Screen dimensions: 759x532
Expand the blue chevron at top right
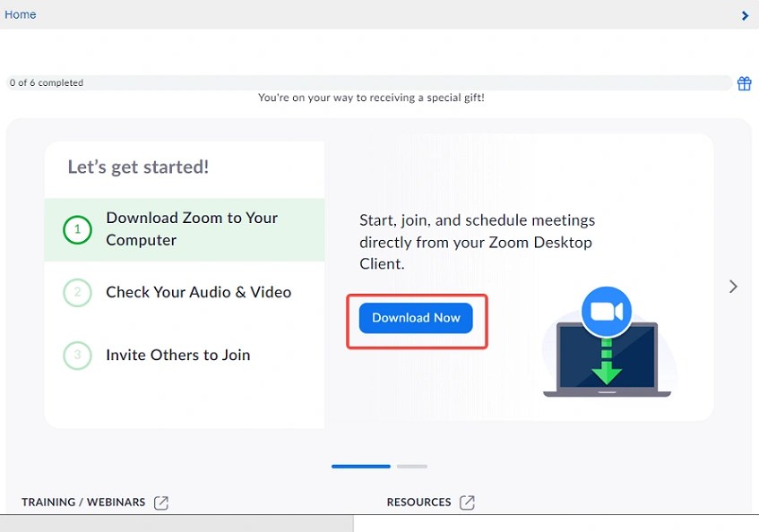coord(745,15)
